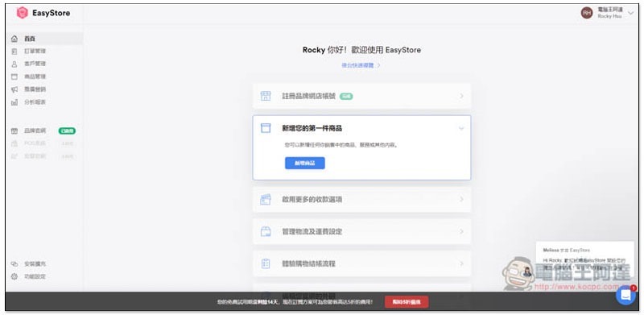644x315 pixels.
Task: Select 推廣營銷 in the sidebar menu
Action: click(x=35, y=89)
